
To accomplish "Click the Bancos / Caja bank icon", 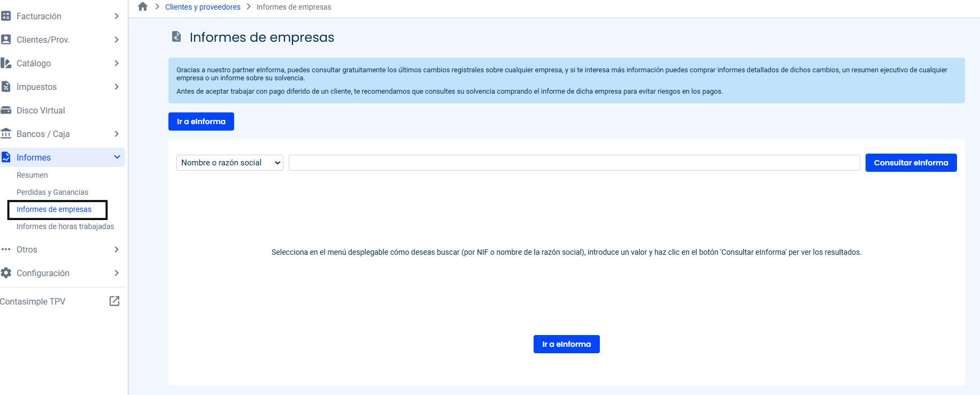I will tap(6, 134).
